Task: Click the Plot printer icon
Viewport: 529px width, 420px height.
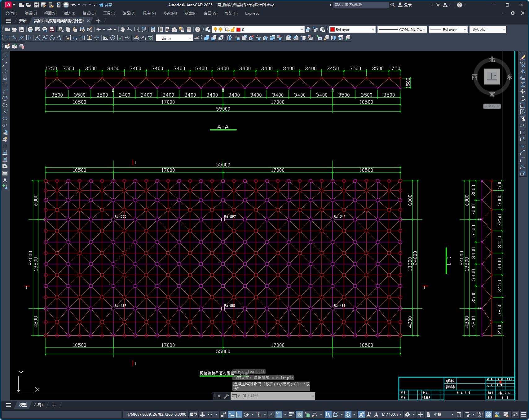Action: 30,29
